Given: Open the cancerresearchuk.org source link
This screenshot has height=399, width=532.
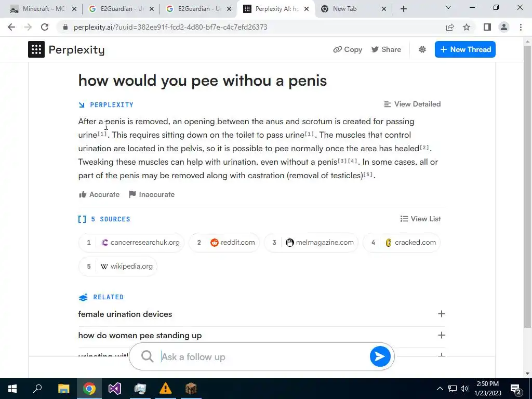Looking at the screenshot, I should pyautogui.click(x=131, y=242).
